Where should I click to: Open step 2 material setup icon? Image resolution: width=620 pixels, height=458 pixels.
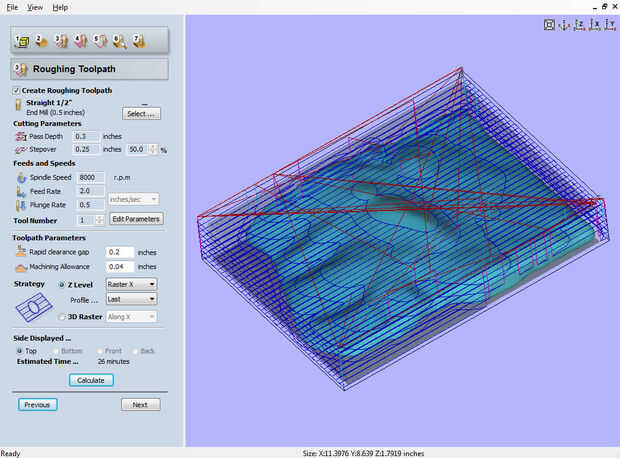[x=41, y=41]
